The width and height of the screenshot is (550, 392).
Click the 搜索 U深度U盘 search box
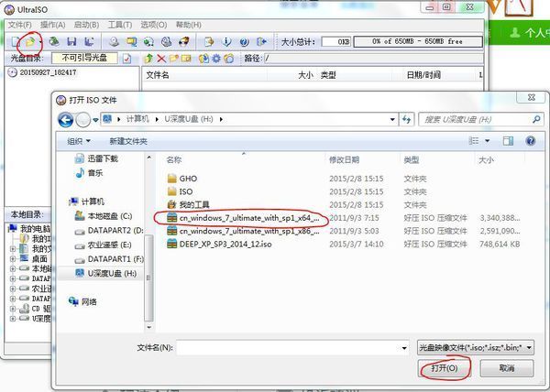pos(481,119)
